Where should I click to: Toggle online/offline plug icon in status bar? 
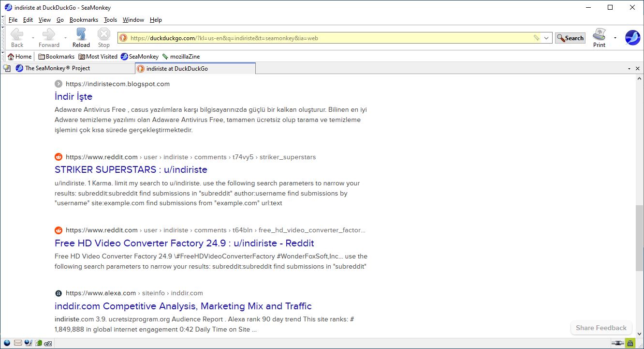pos(617,343)
